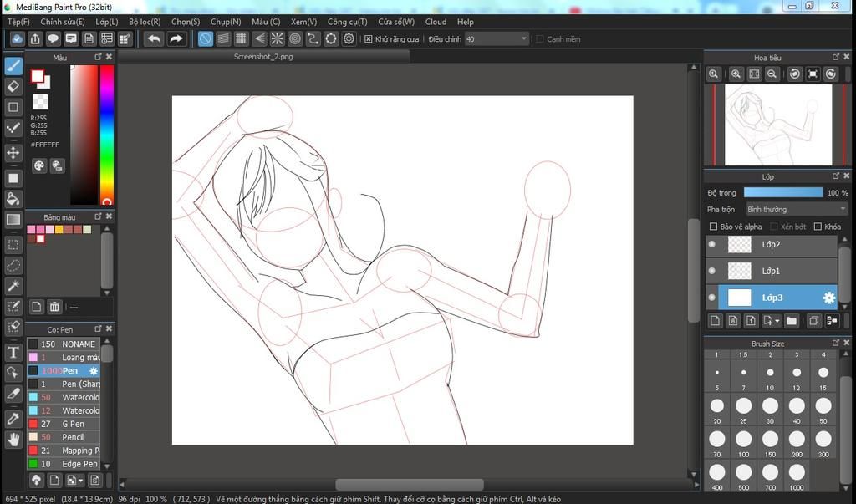Click the Undo arrow in the toolbar
The height and width of the screenshot is (504, 856).
(x=155, y=38)
